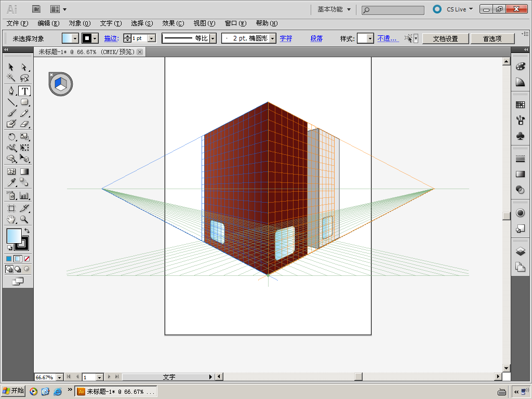Click the 首选项 button
Screen dimensions: 532x399
coord(492,38)
